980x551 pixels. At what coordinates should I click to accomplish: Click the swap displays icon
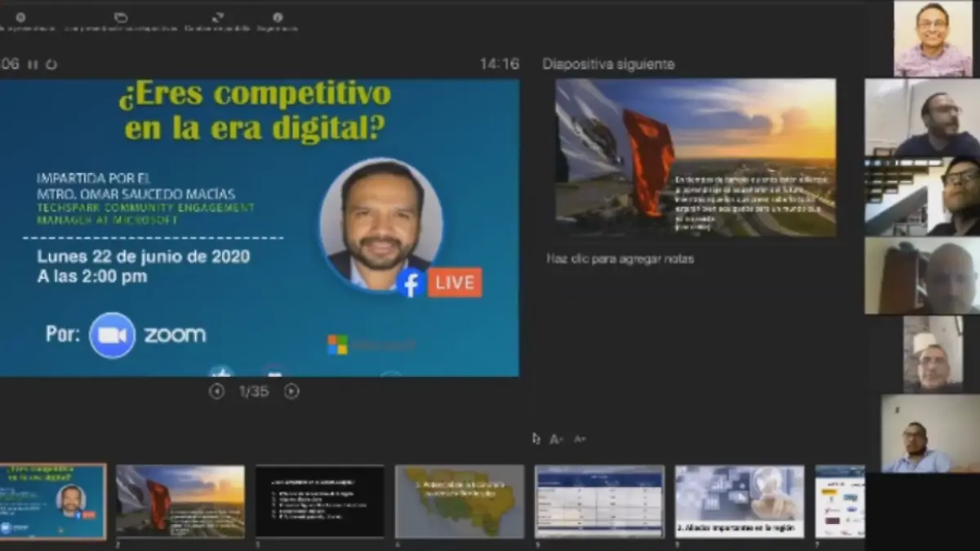click(217, 17)
